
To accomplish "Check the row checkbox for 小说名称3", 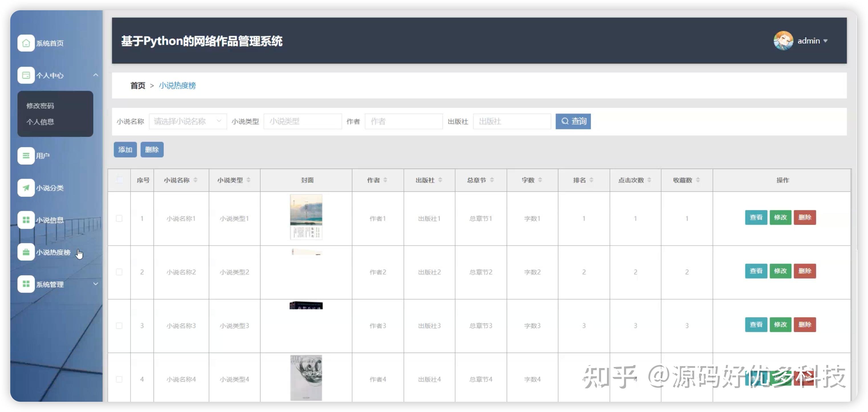I will (x=119, y=325).
